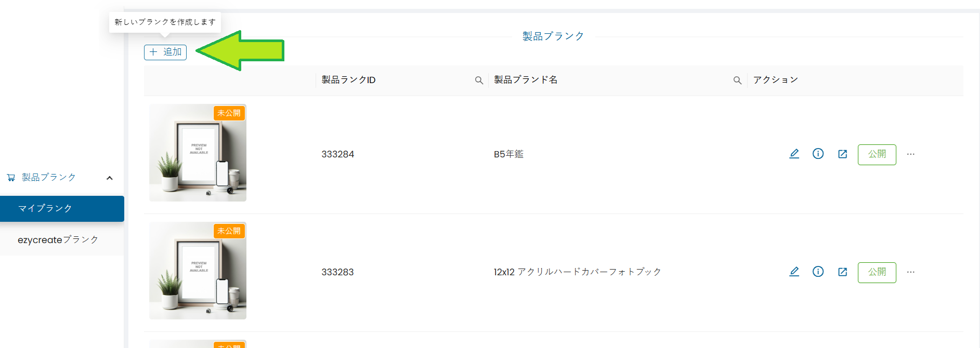This screenshot has width=980, height=348.
Task: Edit the 12x12 アクリルハードカバーフォトブック product
Action: pos(794,272)
